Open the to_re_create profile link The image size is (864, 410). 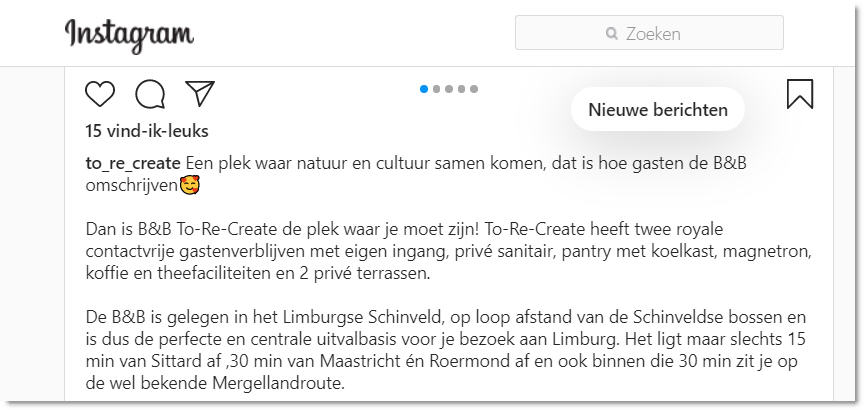[x=133, y=164]
